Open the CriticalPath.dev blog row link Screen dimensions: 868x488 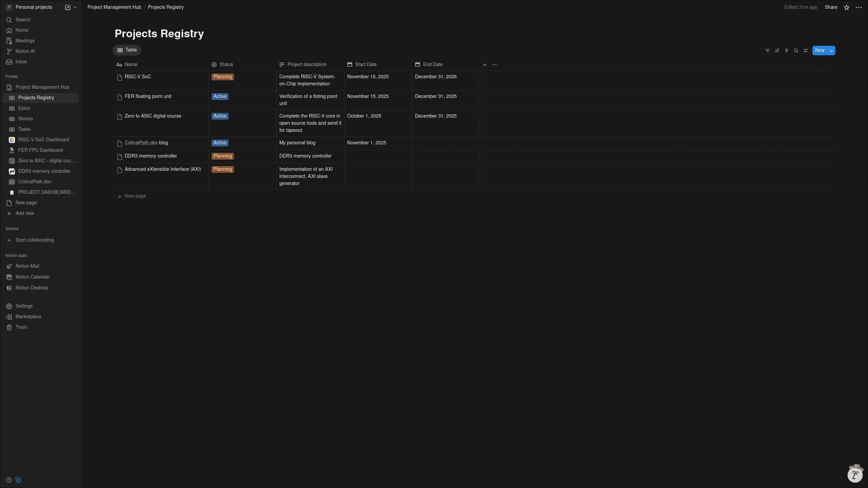141,143
